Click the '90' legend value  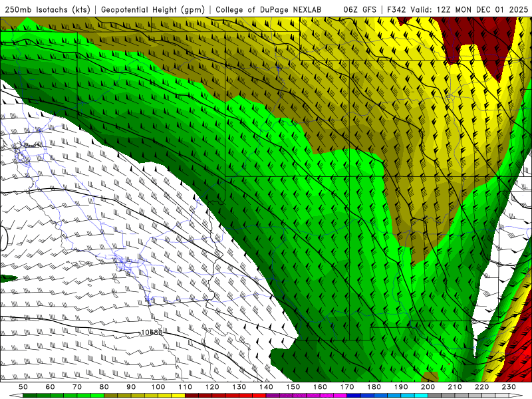(131, 387)
